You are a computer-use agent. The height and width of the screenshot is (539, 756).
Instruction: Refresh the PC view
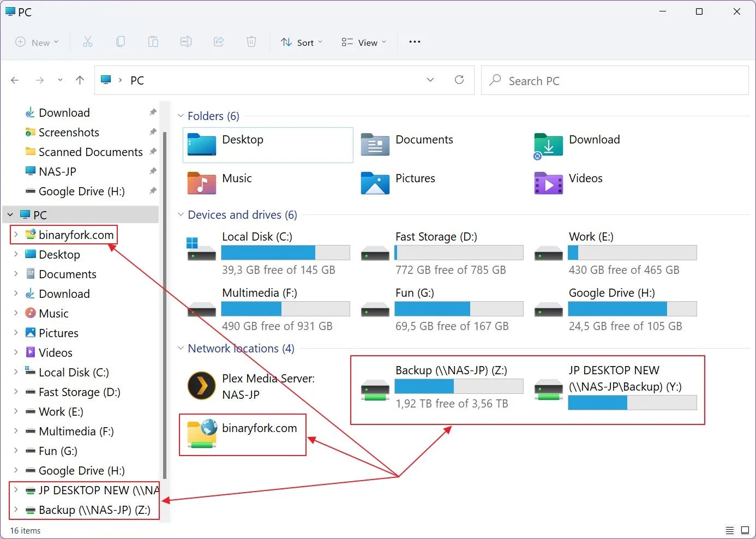[x=459, y=80]
